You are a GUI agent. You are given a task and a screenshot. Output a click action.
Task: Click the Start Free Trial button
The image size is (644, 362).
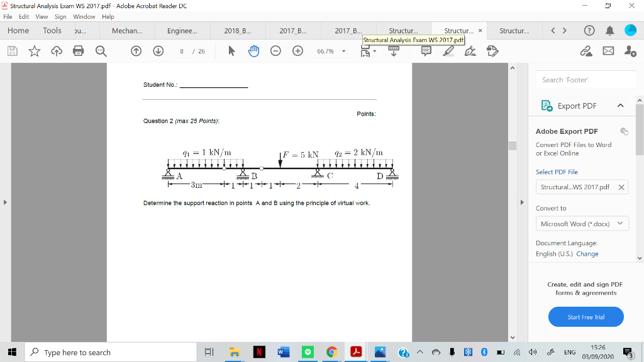click(x=586, y=317)
